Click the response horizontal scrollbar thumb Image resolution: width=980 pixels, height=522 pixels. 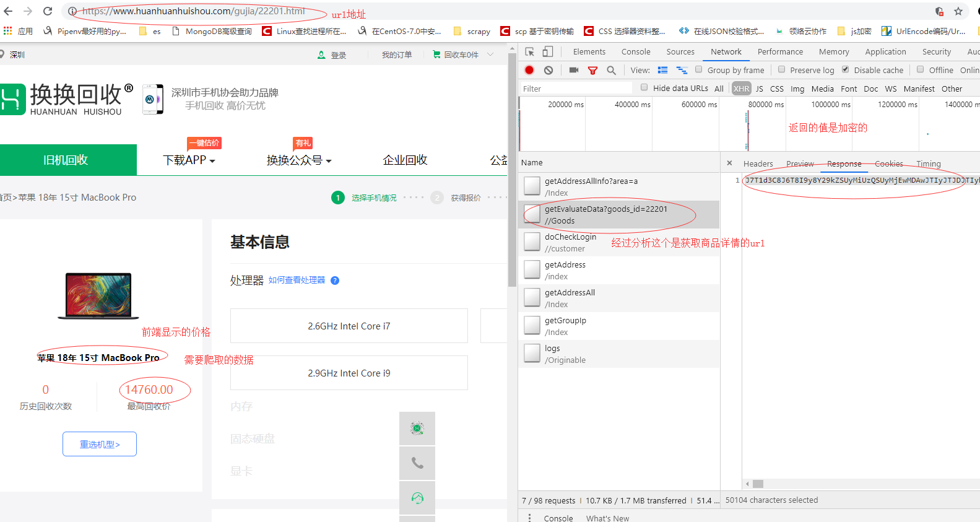[758, 484]
